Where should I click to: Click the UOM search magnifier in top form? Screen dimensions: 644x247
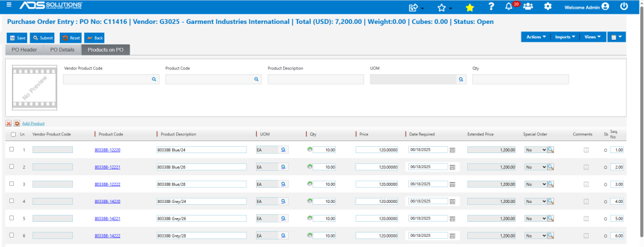461,79
